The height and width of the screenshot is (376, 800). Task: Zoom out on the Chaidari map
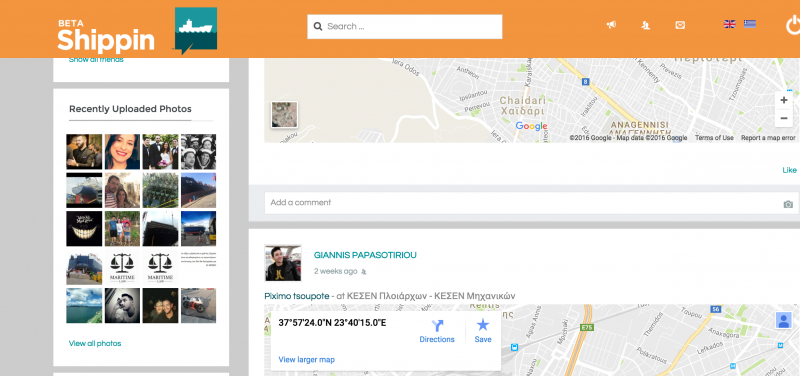click(x=784, y=118)
